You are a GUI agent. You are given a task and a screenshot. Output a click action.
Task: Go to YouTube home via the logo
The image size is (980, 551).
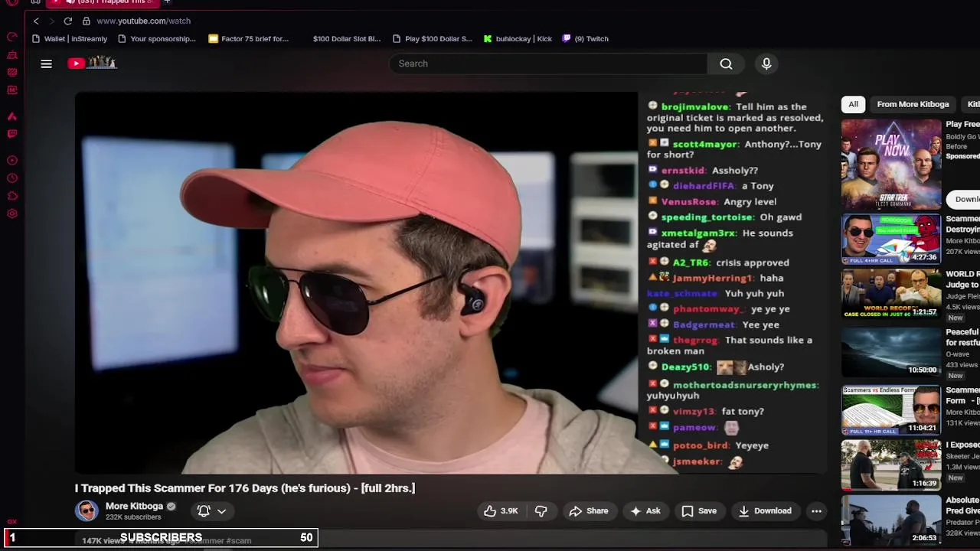point(92,64)
